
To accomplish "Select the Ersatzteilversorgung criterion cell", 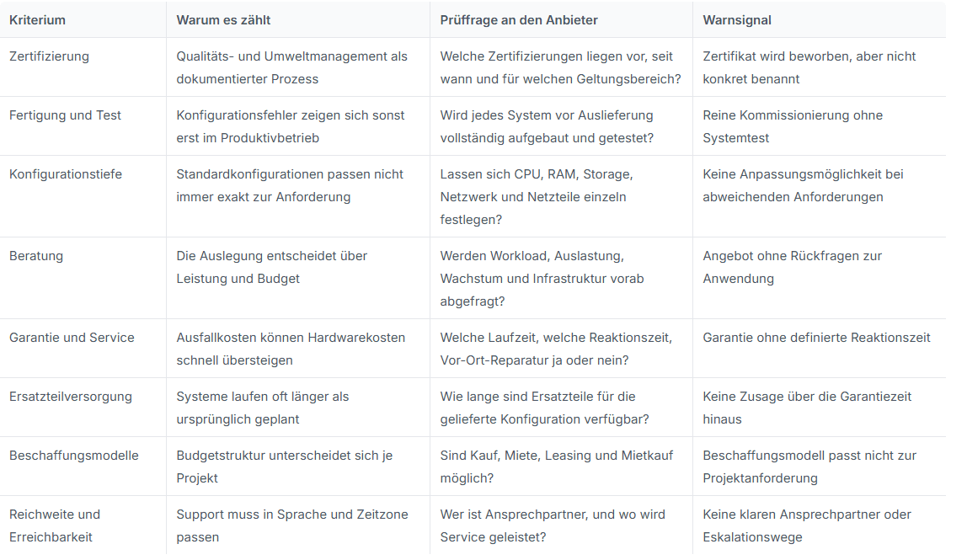I will coord(70,397).
